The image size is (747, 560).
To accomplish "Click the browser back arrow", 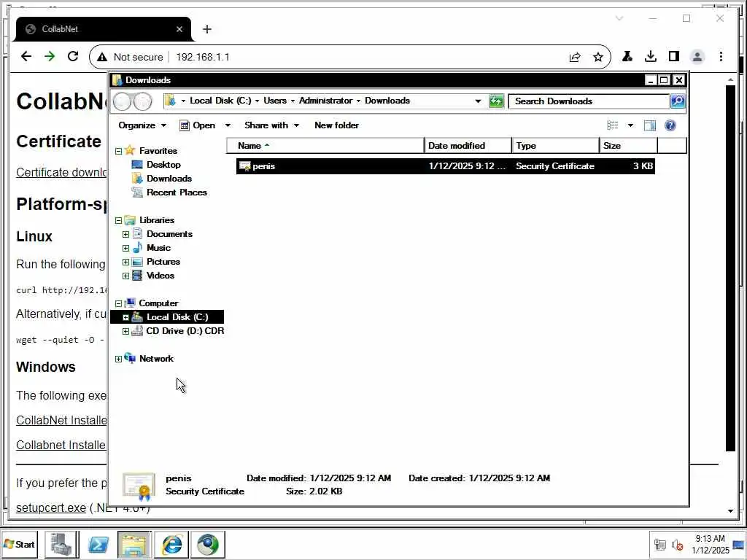I will pyautogui.click(x=26, y=57).
